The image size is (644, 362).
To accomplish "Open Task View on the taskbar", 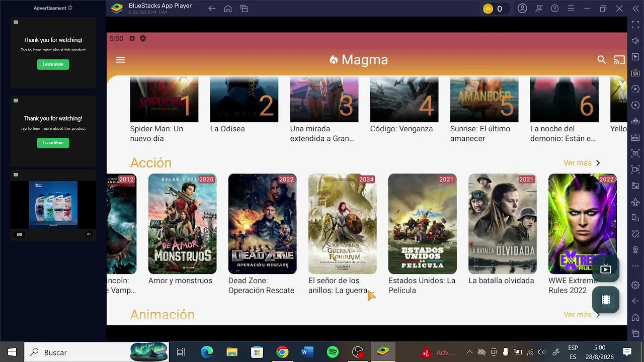I will pos(181,352).
